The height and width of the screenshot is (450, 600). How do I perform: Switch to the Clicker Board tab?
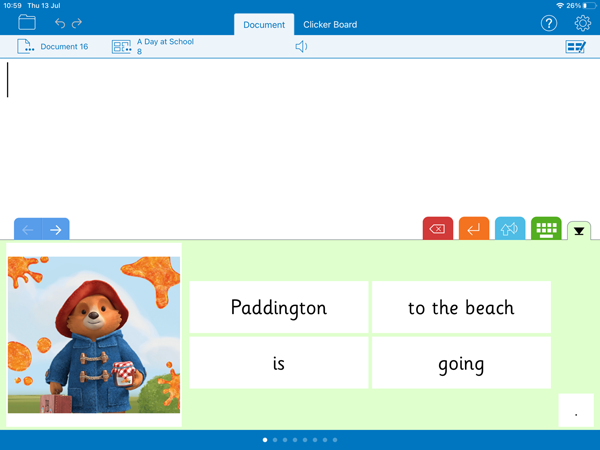pos(330,24)
